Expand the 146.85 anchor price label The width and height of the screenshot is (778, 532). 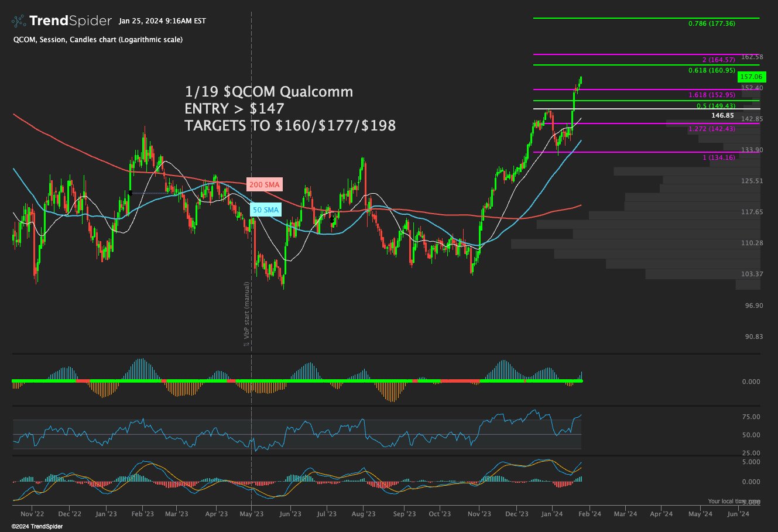point(724,115)
